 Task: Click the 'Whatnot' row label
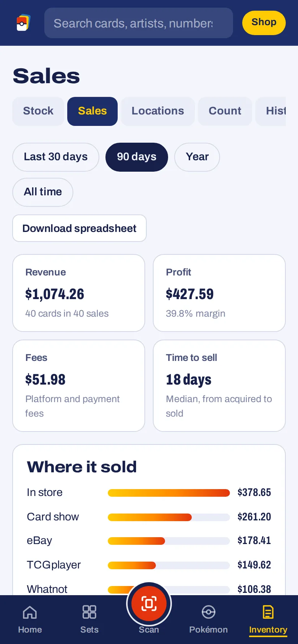click(x=47, y=589)
